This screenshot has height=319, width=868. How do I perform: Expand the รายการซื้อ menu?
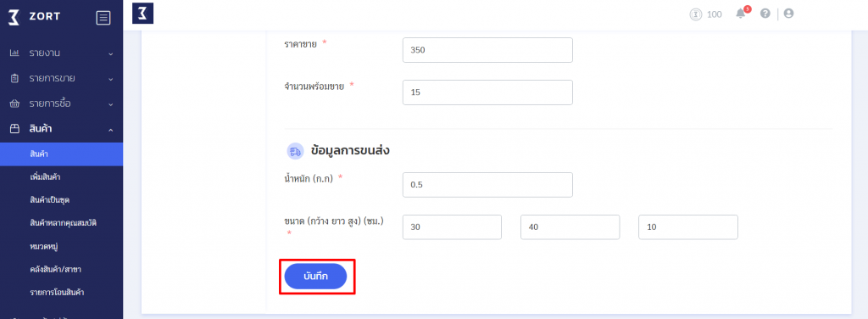pyautogui.click(x=61, y=104)
